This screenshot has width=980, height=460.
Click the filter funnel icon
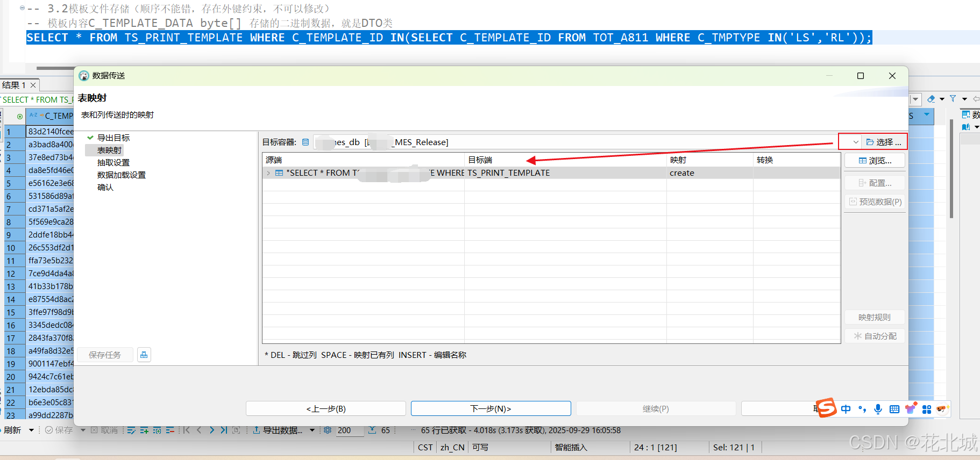point(953,99)
